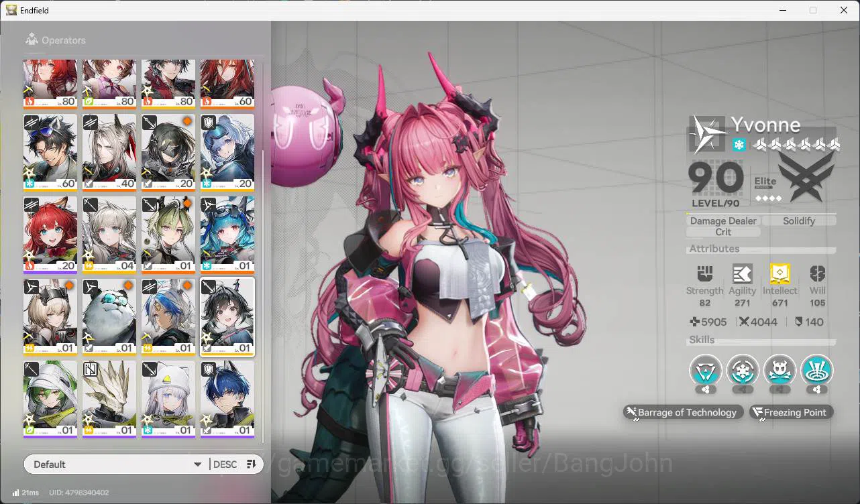Select the red-haired operator card at level 60
The image size is (860, 504).
[227, 84]
